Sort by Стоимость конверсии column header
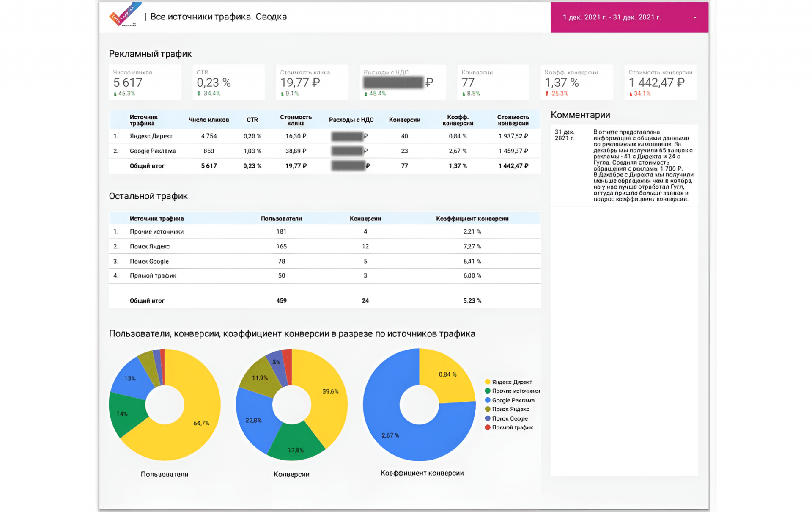 513,120
